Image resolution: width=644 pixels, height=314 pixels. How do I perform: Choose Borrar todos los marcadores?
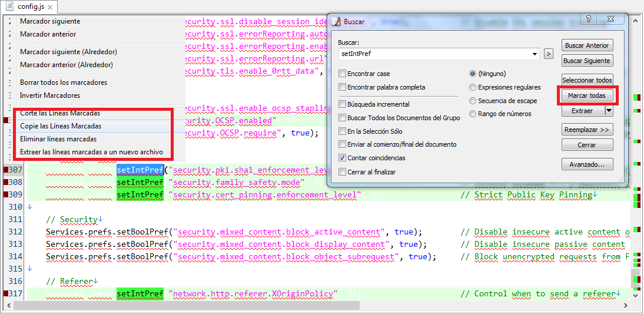click(x=64, y=82)
